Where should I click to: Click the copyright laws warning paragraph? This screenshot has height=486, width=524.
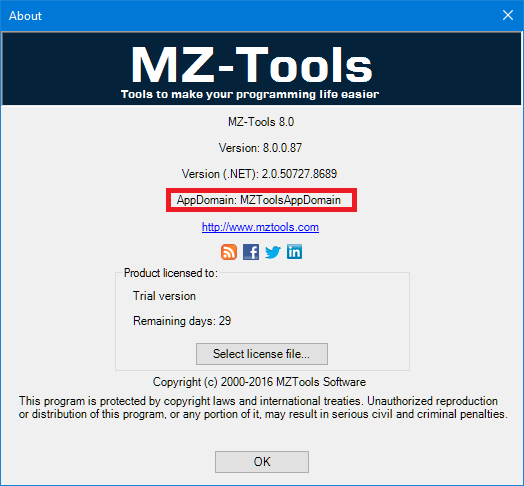click(263, 407)
